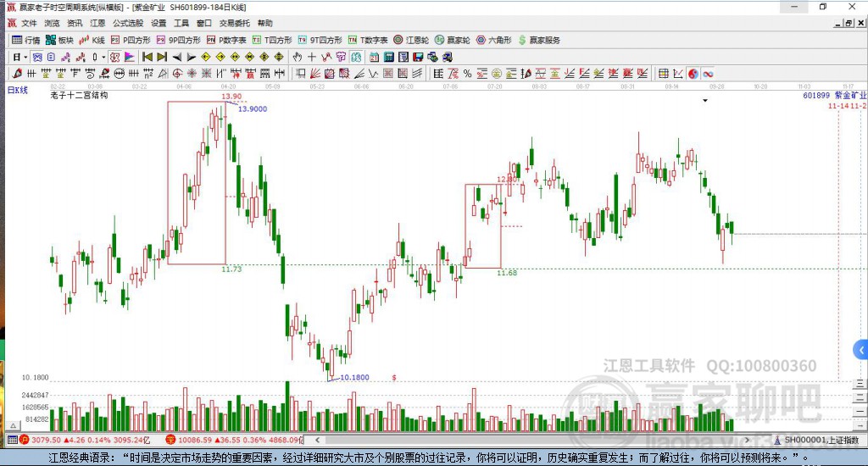The height and width of the screenshot is (466, 868).
Task: Jump to last bar icon
Action: pos(162,57)
